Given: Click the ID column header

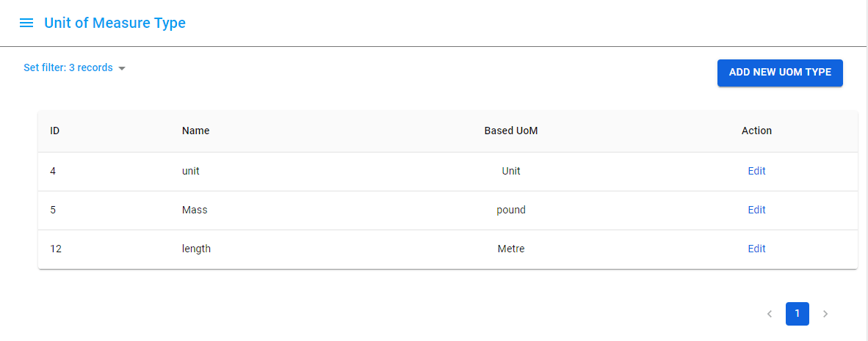Looking at the screenshot, I should click(x=55, y=131).
